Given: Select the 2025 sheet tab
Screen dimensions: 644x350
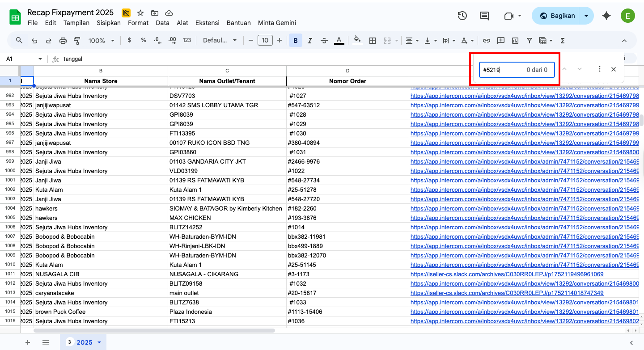Looking at the screenshot, I should coord(84,342).
